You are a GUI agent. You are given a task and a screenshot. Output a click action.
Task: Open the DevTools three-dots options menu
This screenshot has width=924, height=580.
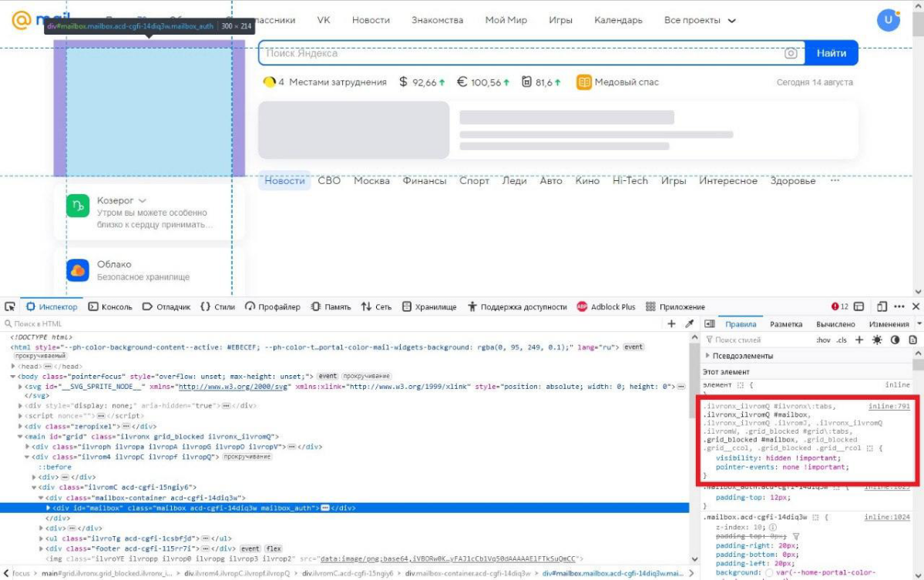pos(899,307)
